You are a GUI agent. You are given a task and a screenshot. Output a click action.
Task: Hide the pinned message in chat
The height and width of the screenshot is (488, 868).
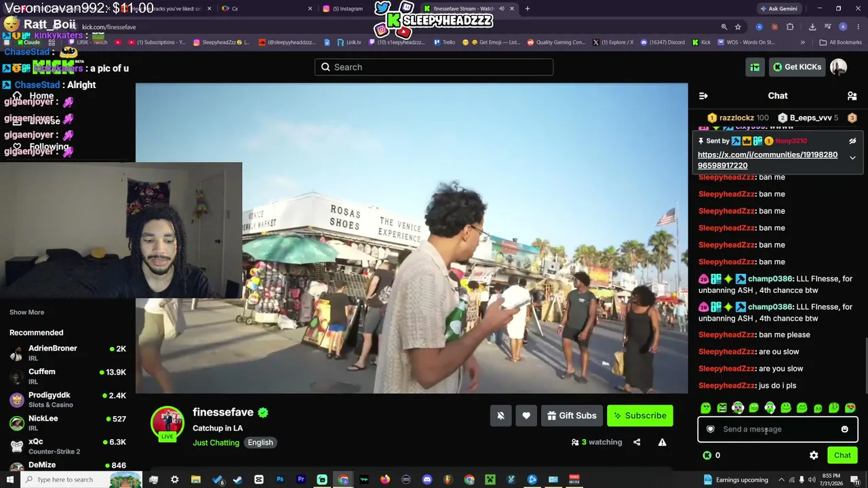852,141
